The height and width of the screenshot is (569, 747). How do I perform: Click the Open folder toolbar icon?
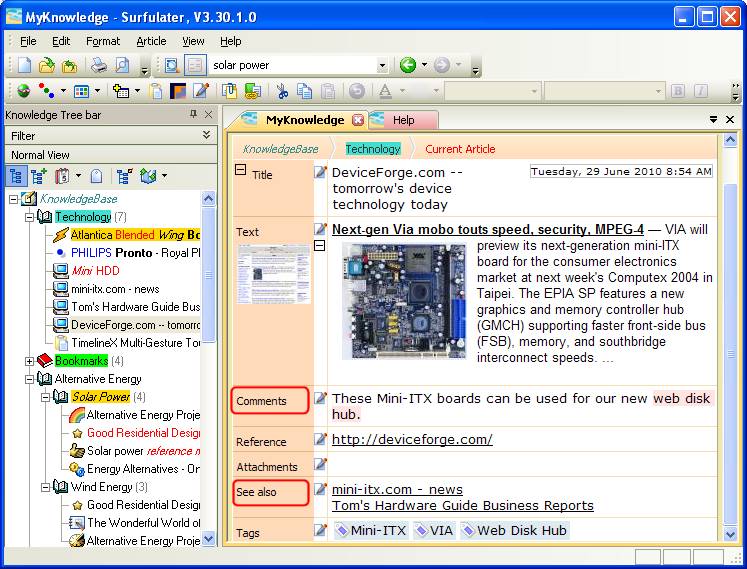click(x=47, y=65)
